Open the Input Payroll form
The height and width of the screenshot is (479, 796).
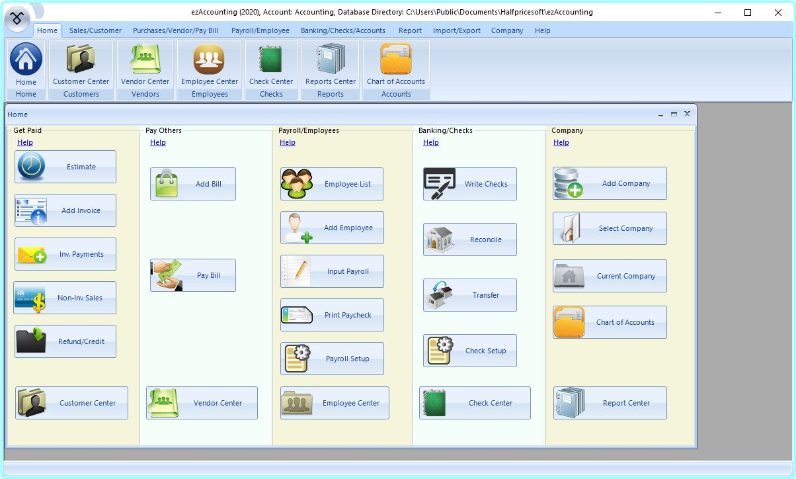click(331, 271)
